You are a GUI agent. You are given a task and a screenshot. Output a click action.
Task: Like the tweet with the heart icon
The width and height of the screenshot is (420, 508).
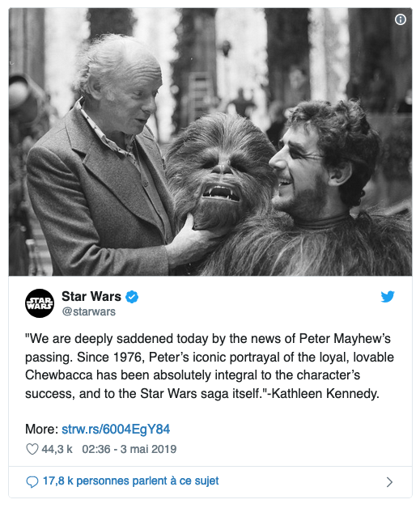point(32,449)
